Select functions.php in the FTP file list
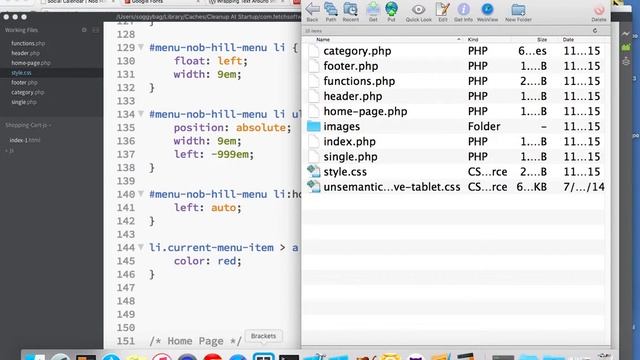The width and height of the screenshot is (640, 360). pos(359,81)
